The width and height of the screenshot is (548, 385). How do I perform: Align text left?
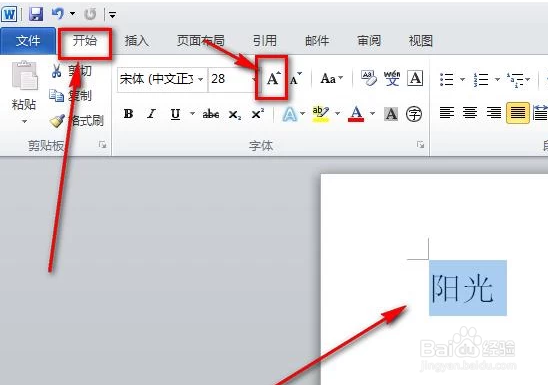point(447,113)
